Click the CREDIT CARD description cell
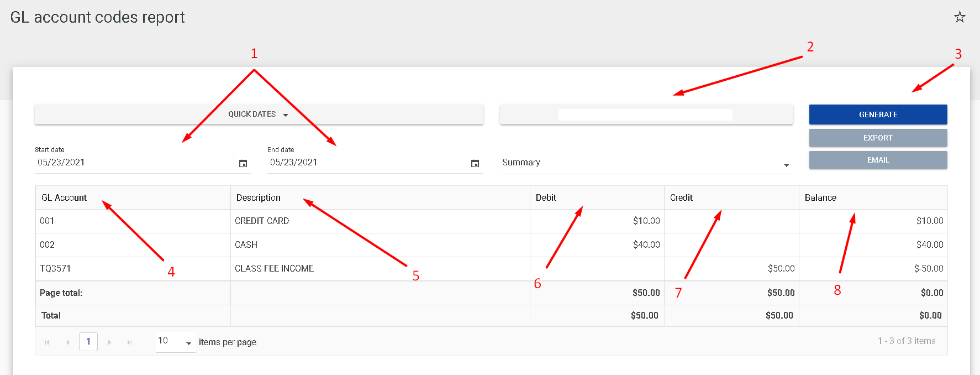This screenshot has width=980, height=375. (380, 221)
